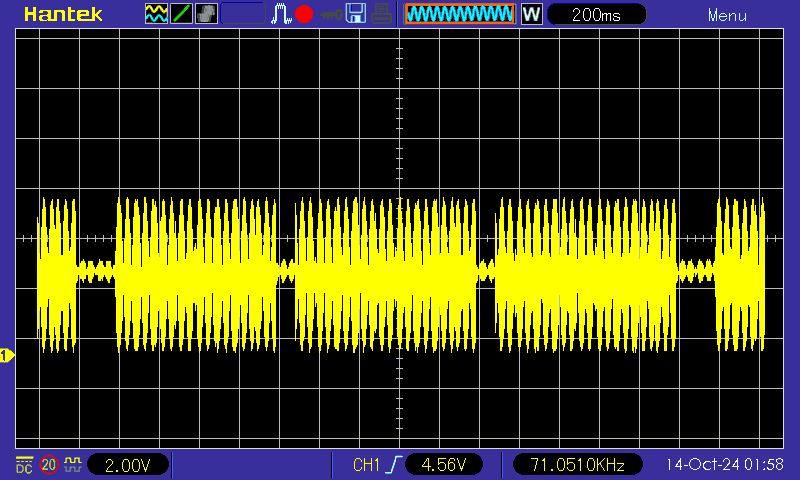Click the probe square-wave icon
Image resolution: width=800 pixels, height=480 pixels.
[x=72, y=464]
